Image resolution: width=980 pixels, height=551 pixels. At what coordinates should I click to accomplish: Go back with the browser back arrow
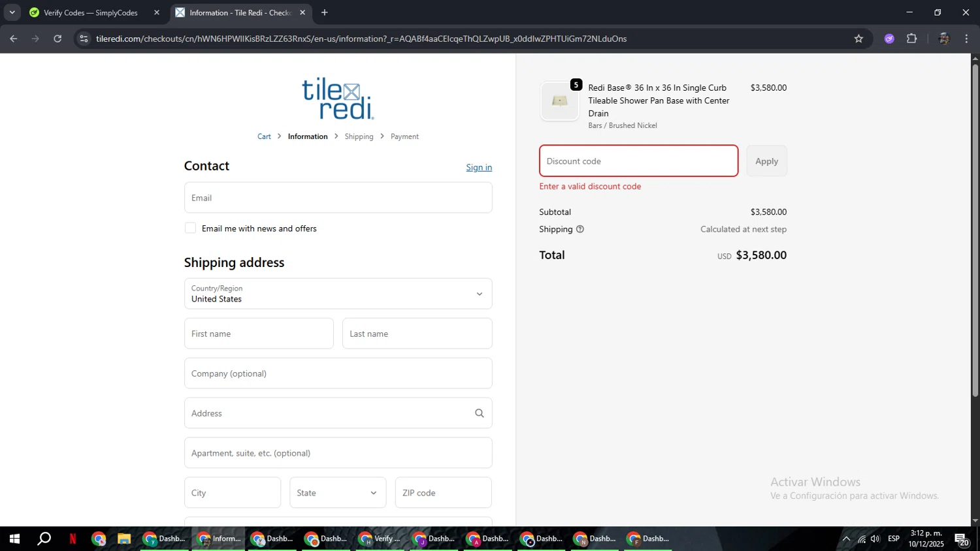click(x=13, y=39)
